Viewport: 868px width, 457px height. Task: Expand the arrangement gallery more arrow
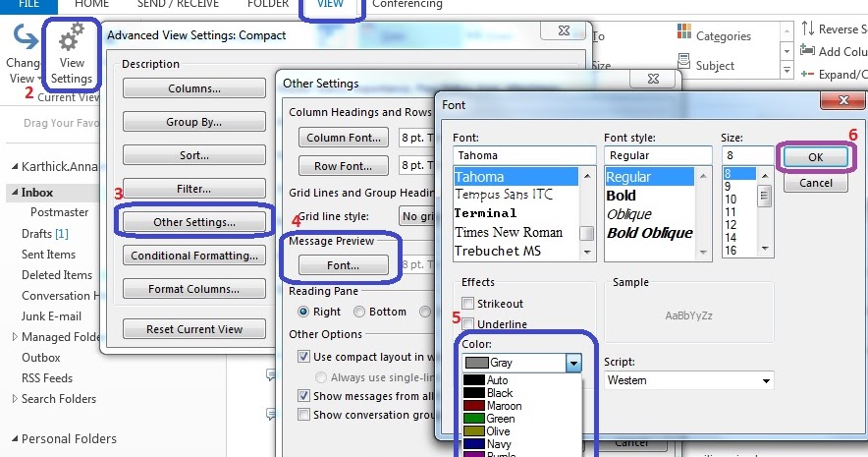pyautogui.click(x=787, y=71)
